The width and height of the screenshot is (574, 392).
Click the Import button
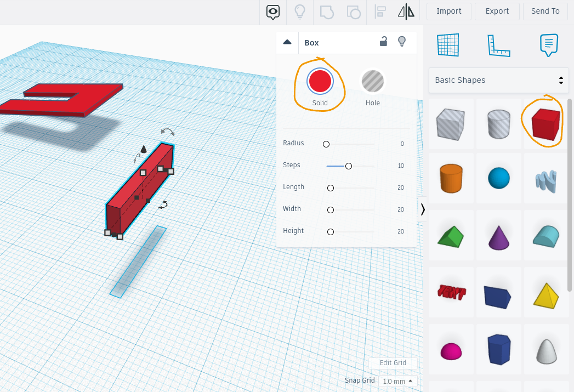coord(449,12)
